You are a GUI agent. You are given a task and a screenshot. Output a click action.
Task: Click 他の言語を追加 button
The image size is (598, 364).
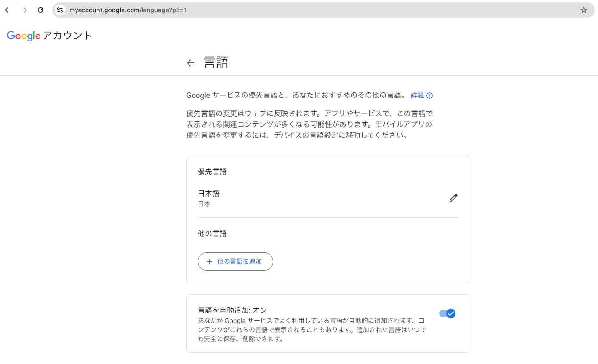[x=235, y=261]
